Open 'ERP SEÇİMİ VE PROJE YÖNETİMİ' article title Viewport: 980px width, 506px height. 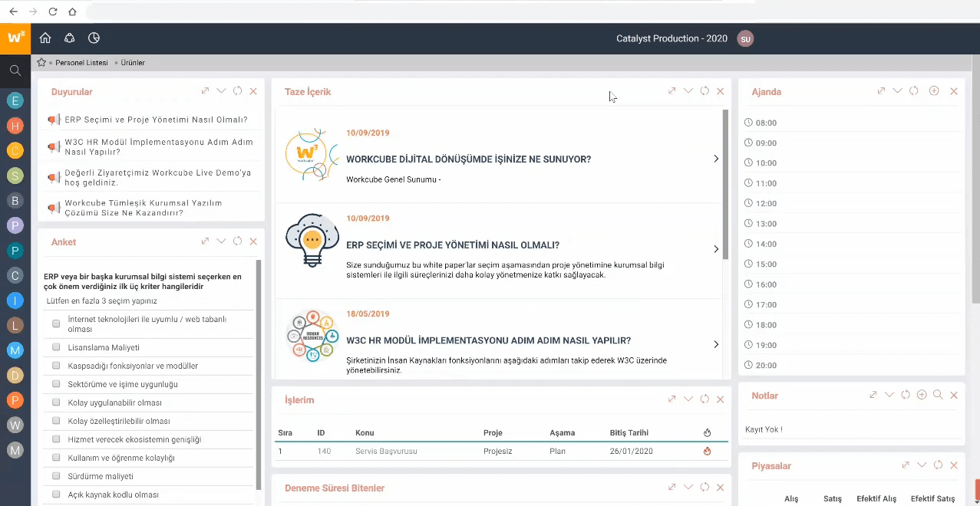coord(453,245)
